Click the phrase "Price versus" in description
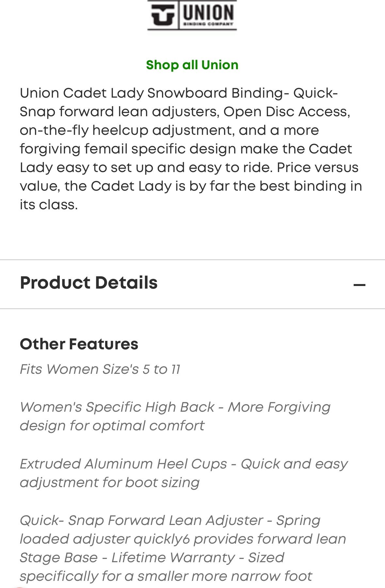The width and height of the screenshot is (385, 588). click(x=317, y=167)
